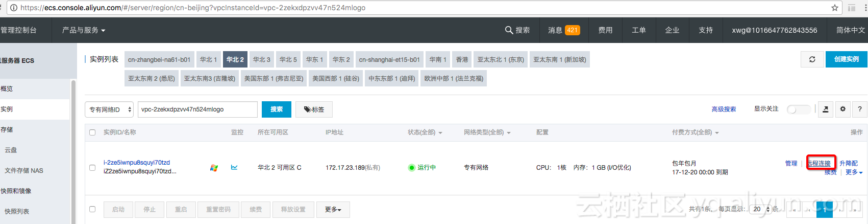Click the IP address 172.17.23.189
The height and width of the screenshot is (224, 868).
point(345,168)
